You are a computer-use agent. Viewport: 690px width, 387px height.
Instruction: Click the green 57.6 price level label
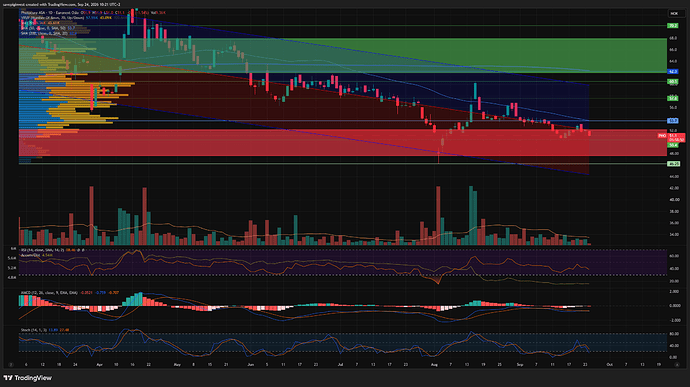coord(673,99)
